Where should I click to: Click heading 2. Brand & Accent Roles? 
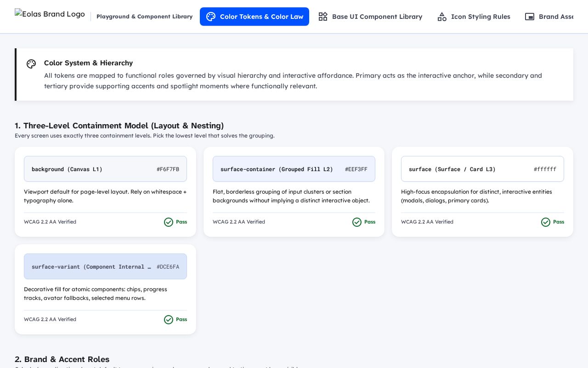(62, 359)
